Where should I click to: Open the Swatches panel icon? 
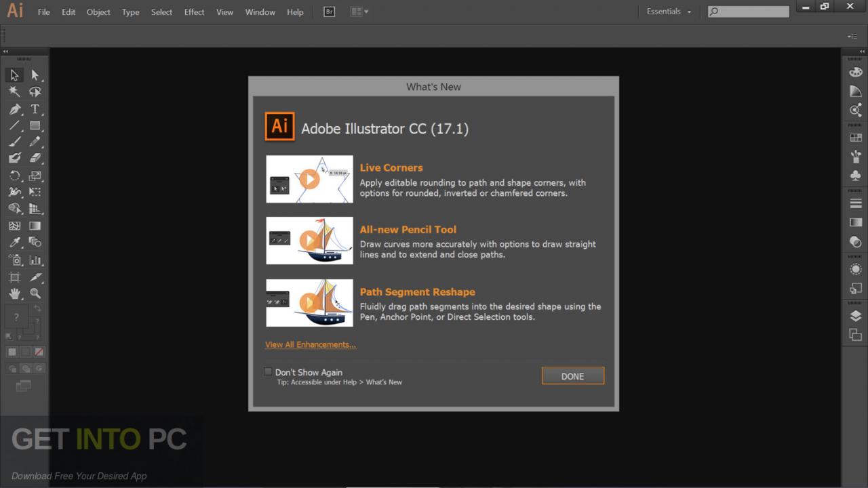click(856, 138)
